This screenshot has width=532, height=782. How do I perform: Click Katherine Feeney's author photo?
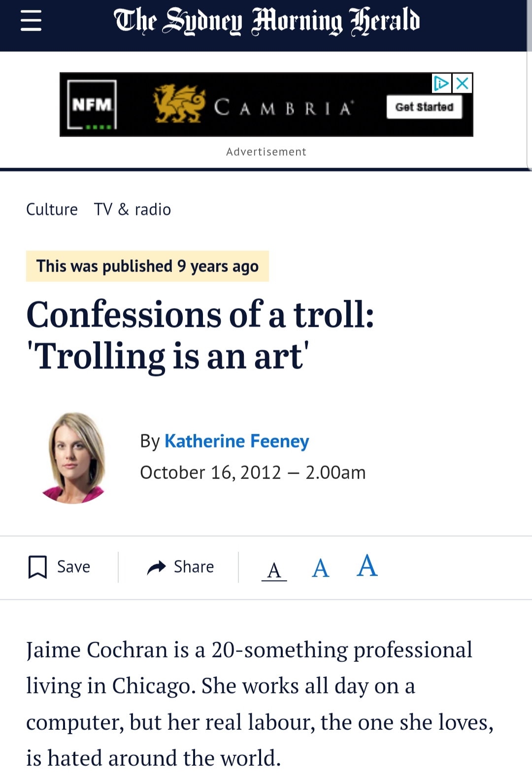pos(74,458)
